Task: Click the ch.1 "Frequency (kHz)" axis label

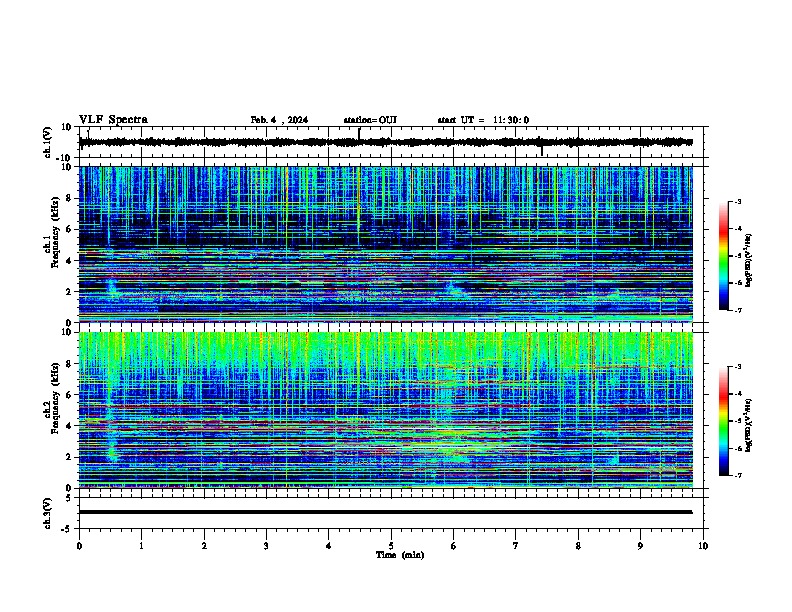Action: 55,233
